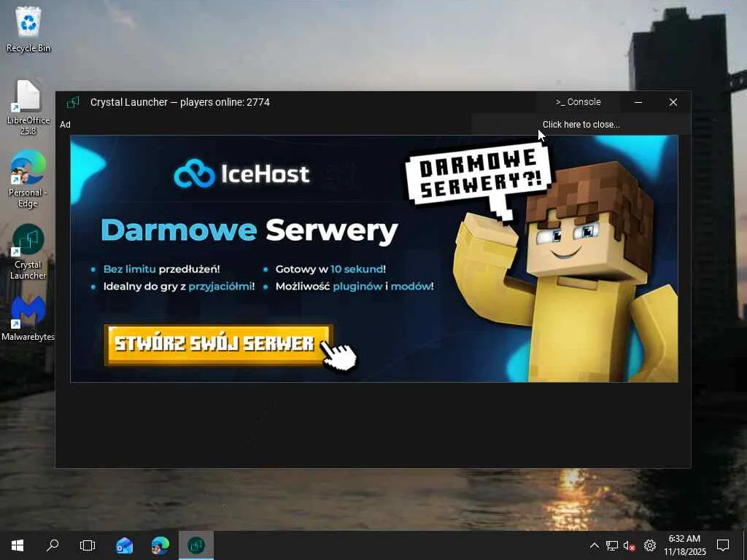Click the Crystal Launcher title bar logo
Image resolution: width=747 pixels, height=560 pixels.
[73, 102]
